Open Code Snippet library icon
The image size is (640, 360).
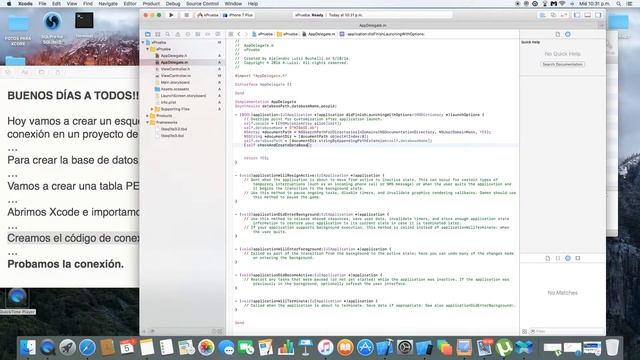pos(558,258)
